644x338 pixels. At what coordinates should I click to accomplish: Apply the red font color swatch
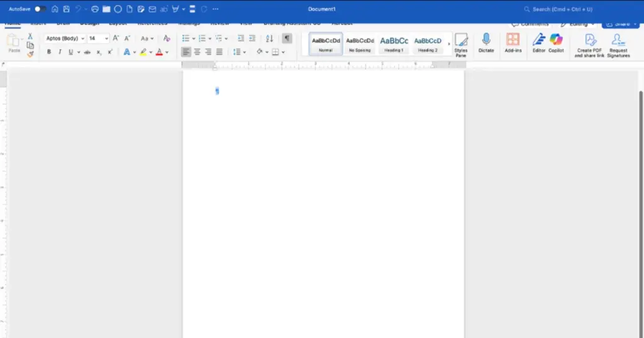coord(159,52)
